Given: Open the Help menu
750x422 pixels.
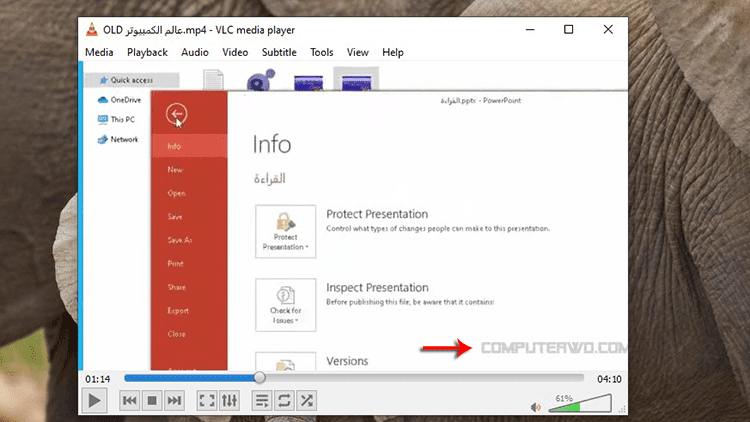Looking at the screenshot, I should coord(393,52).
